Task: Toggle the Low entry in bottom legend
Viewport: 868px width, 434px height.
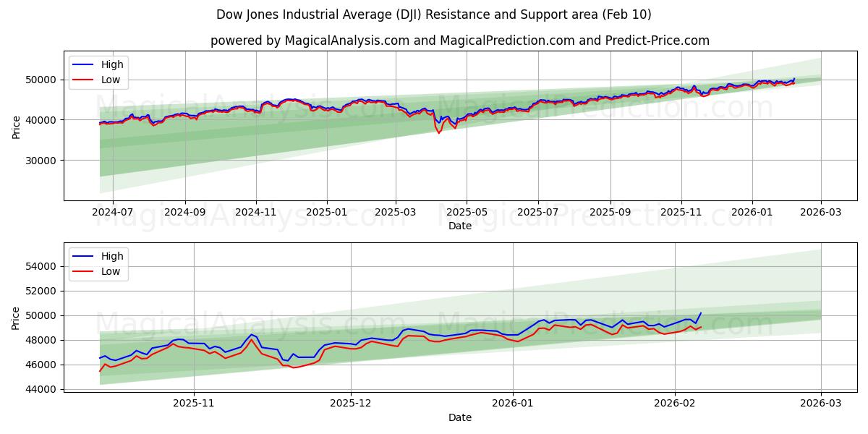Action: click(x=102, y=271)
